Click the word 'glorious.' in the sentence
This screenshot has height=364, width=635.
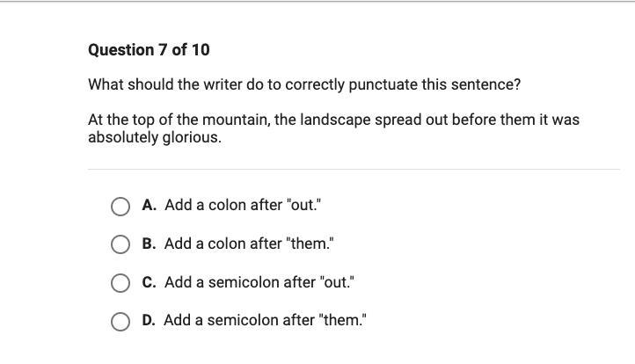(x=192, y=137)
